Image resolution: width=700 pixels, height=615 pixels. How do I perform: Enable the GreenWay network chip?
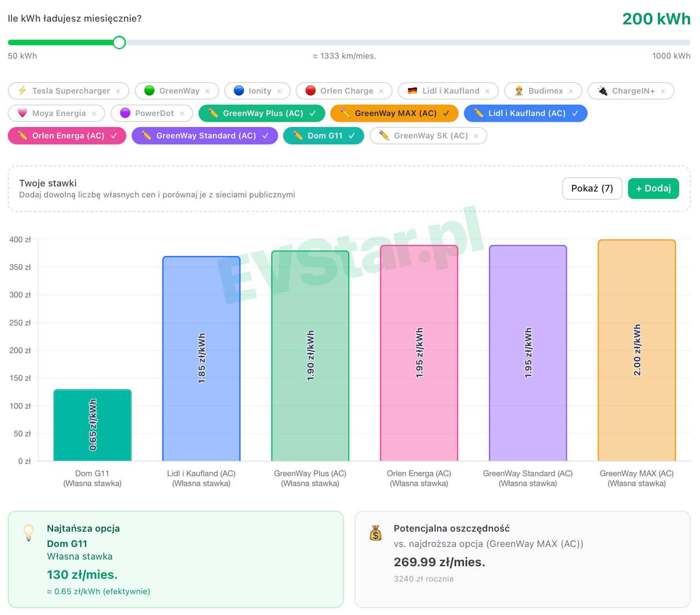(x=177, y=91)
